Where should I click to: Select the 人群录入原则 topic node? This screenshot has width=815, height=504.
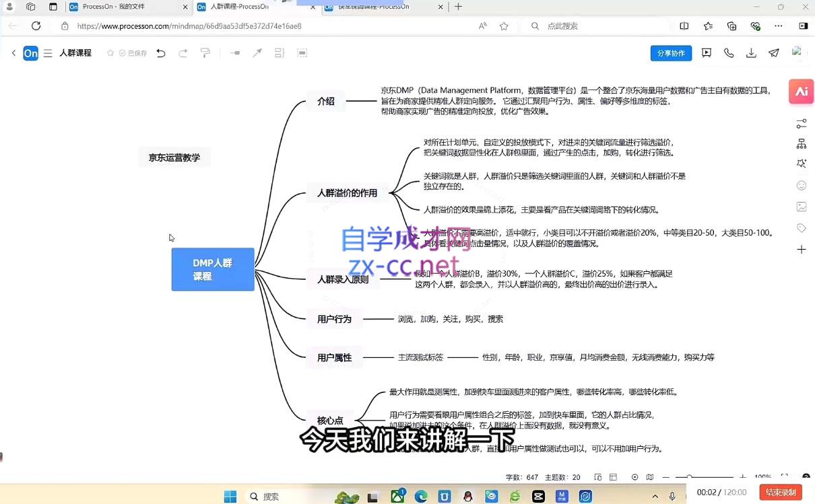343,279
